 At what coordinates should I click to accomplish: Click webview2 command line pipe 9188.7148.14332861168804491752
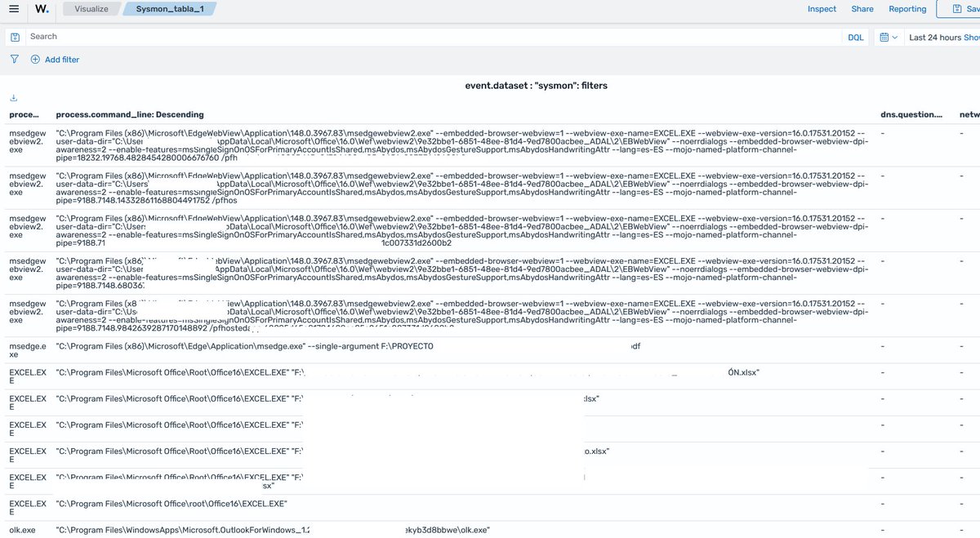pyautogui.click(x=464, y=187)
